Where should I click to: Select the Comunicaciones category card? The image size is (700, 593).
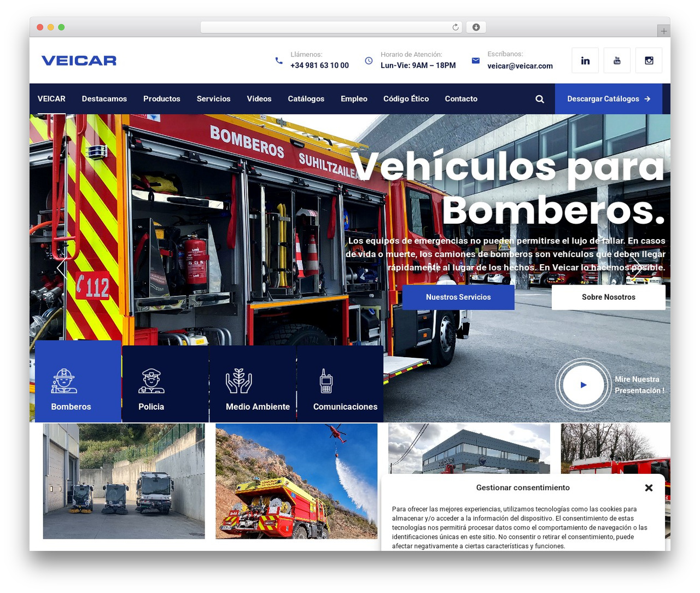click(x=340, y=384)
